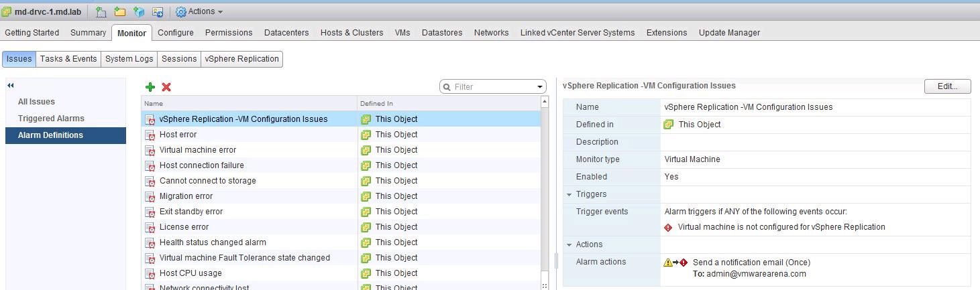Collapse the Triggers section
The height and width of the screenshot is (290, 980).
coord(569,194)
